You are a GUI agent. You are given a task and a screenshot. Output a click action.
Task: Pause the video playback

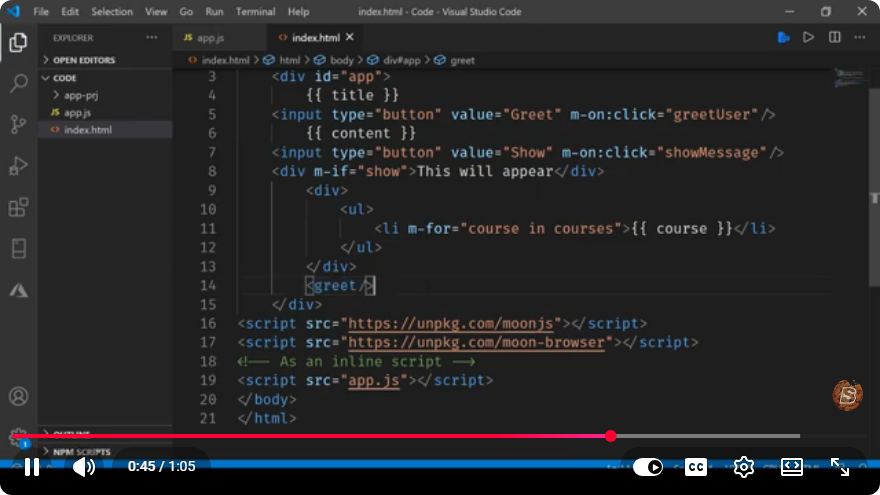pos(32,467)
